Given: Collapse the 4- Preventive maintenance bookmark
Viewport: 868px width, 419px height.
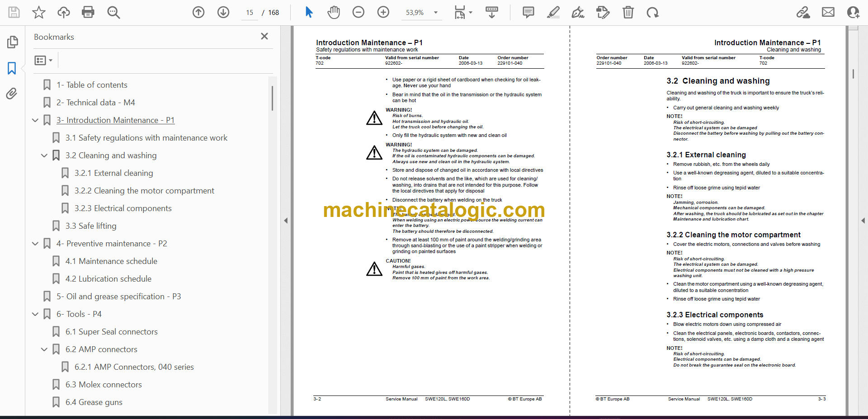Looking at the screenshot, I should click(x=35, y=244).
